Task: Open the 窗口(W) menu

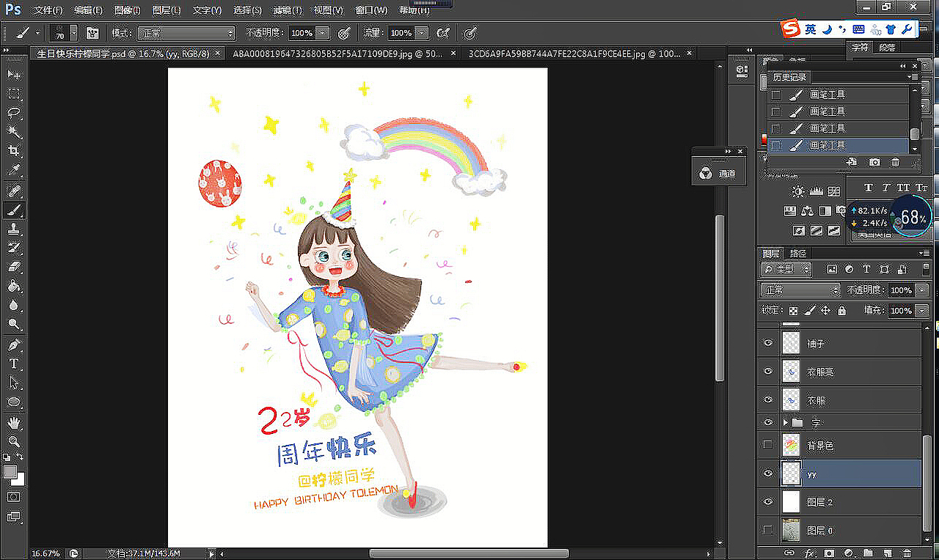Action: (370, 10)
